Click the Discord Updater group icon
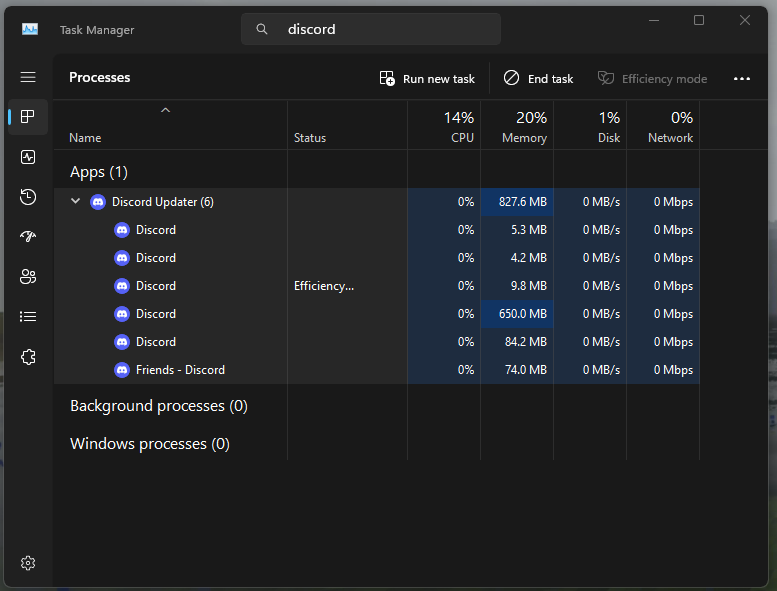 coord(98,202)
